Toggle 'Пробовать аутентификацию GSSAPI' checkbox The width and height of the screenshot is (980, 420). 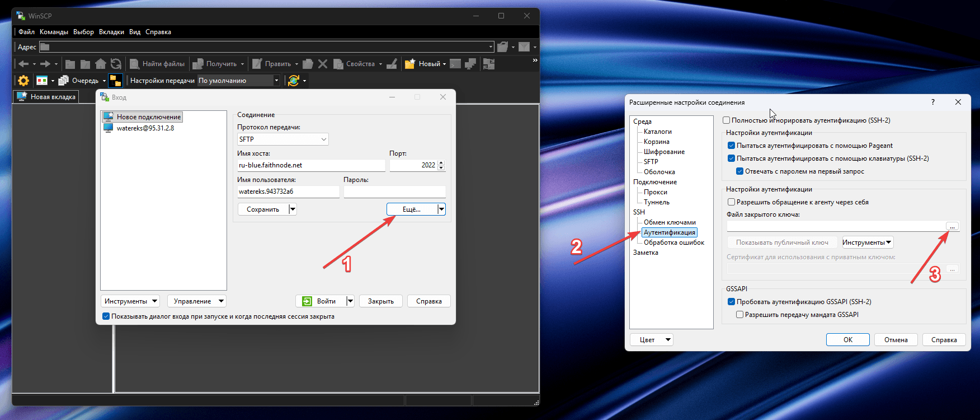click(x=731, y=302)
